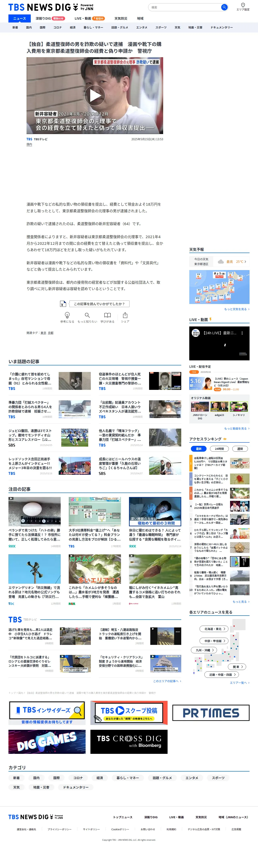The height and width of the screenshot is (868, 258).
Task: Click the 参考になる lightbulb reaction icon
Action: point(67,315)
